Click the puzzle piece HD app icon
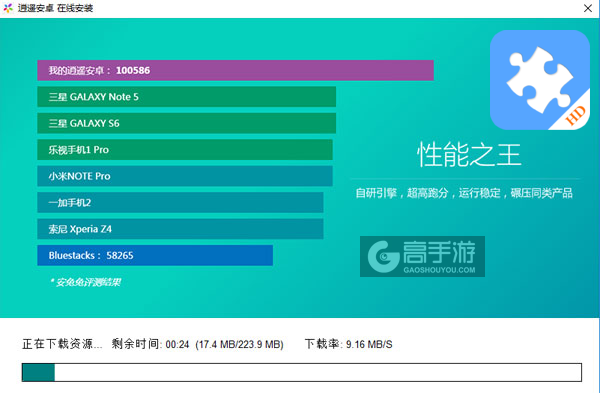Viewport: 600px width, 393px height. point(540,80)
